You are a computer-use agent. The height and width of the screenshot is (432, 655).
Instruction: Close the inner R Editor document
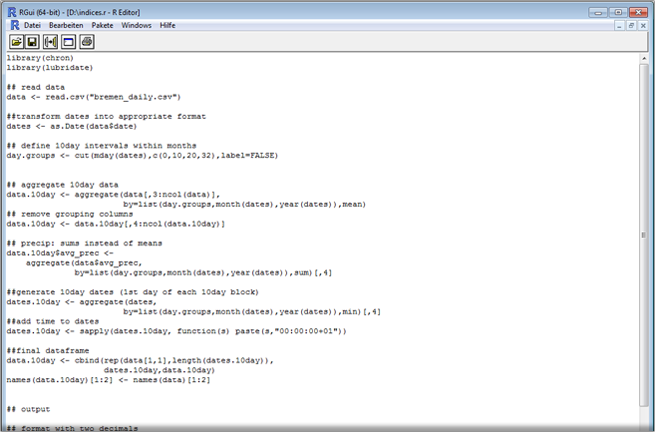pos(643,26)
